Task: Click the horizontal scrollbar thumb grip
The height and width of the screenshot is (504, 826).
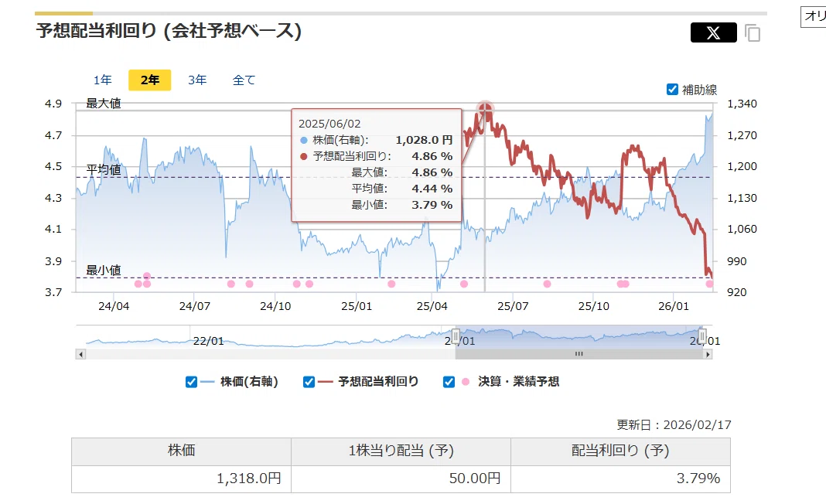Action: 579,355
